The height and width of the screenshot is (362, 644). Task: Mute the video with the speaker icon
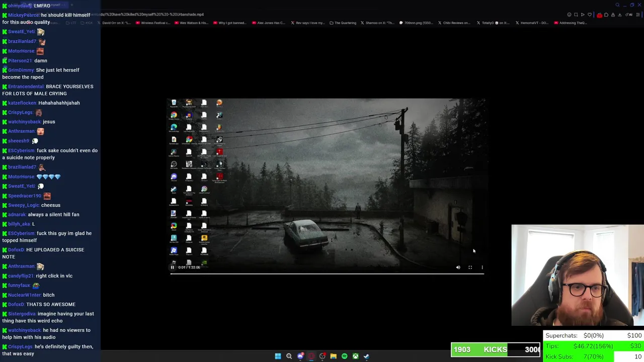coord(458,267)
